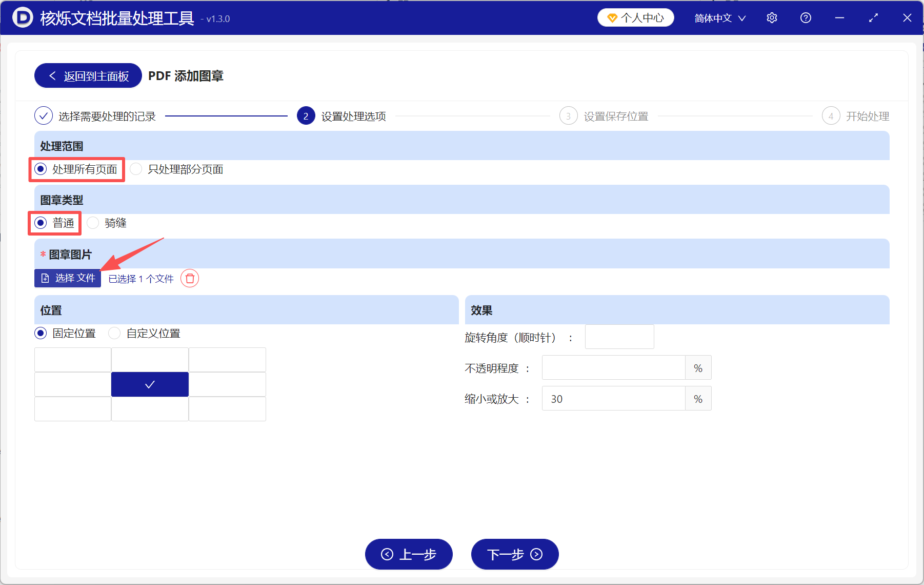Click step 3 设置保存位置 label
924x585 pixels.
coord(615,115)
